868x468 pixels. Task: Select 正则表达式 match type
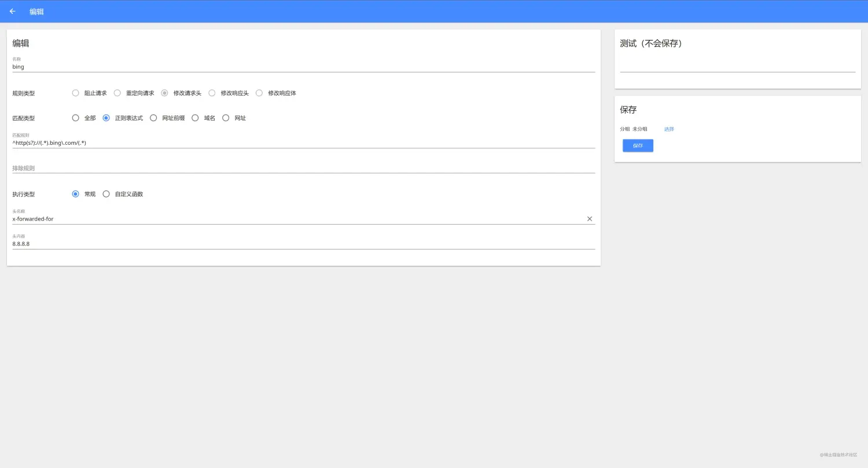pyautogui.click(x=106, y=118)
